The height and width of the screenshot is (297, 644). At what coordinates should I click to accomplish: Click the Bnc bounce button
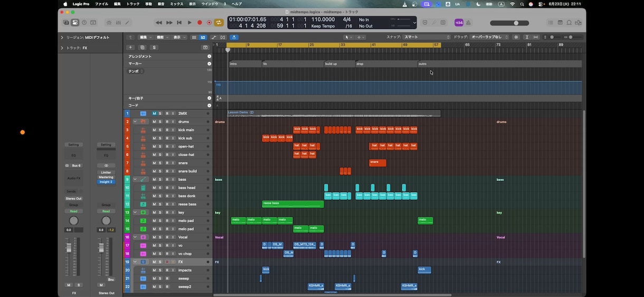click(x=110, y=280)
